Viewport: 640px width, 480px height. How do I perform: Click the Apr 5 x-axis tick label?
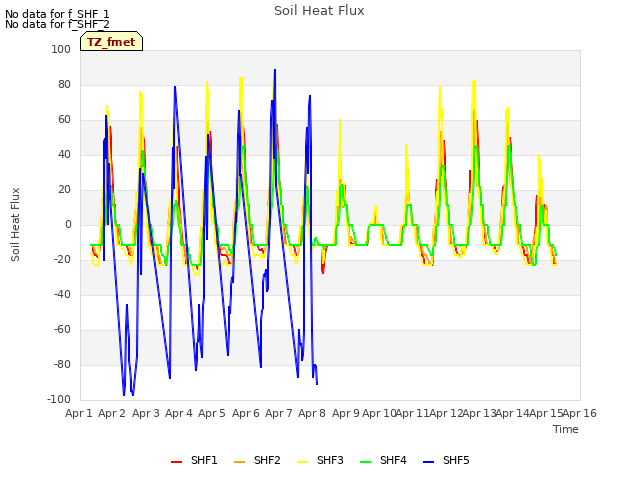pos(212,413)
